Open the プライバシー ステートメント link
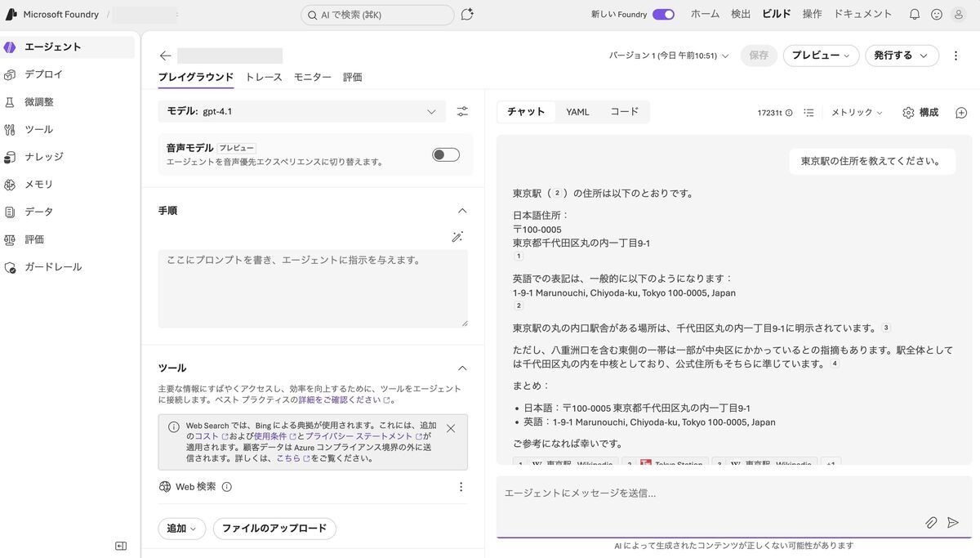 pyautogui.click(x=363, y=437)
